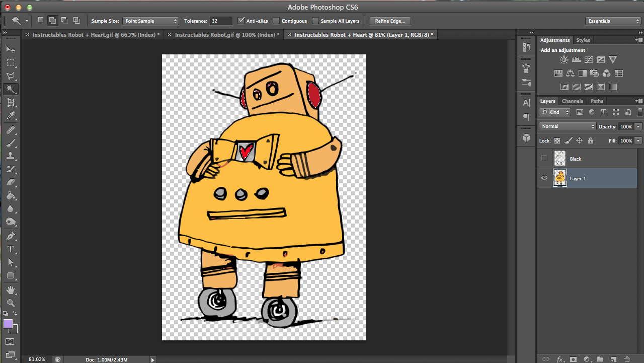
Task: Hide Layer 1 with the eye icon
Action: tap(544, 178)
